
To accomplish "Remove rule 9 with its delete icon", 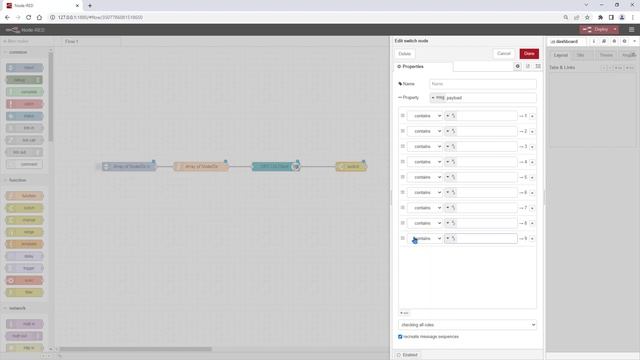I will point(532,239).
